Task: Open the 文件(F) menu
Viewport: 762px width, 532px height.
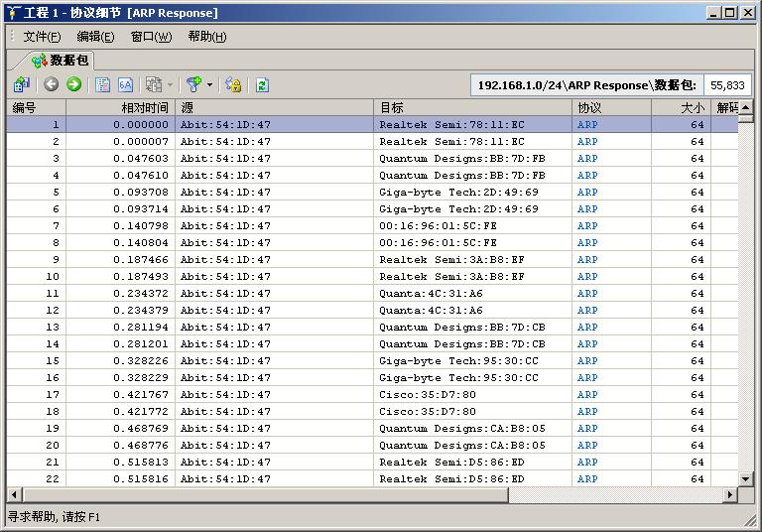Action: 42,37
